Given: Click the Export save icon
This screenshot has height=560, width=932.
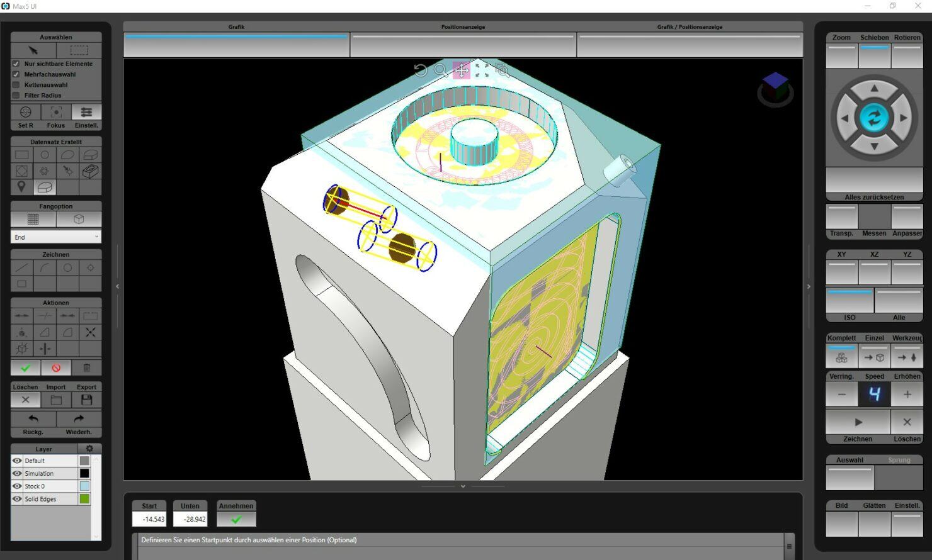Looking at the screenshot, I should 86,399.
